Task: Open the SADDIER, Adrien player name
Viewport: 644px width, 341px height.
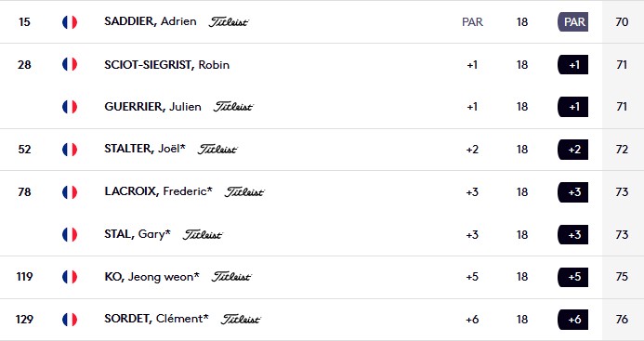Action: [x=151, y=21]
